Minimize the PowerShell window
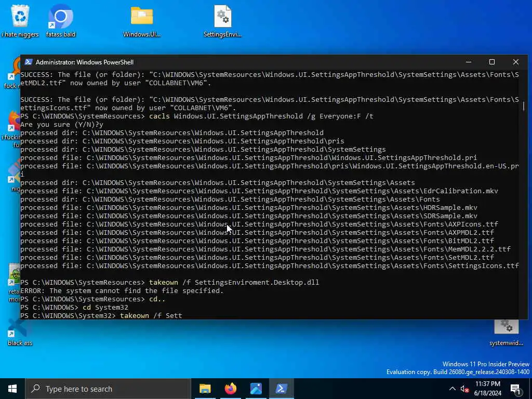The image size is (532, 399). (x=469, y=62)
